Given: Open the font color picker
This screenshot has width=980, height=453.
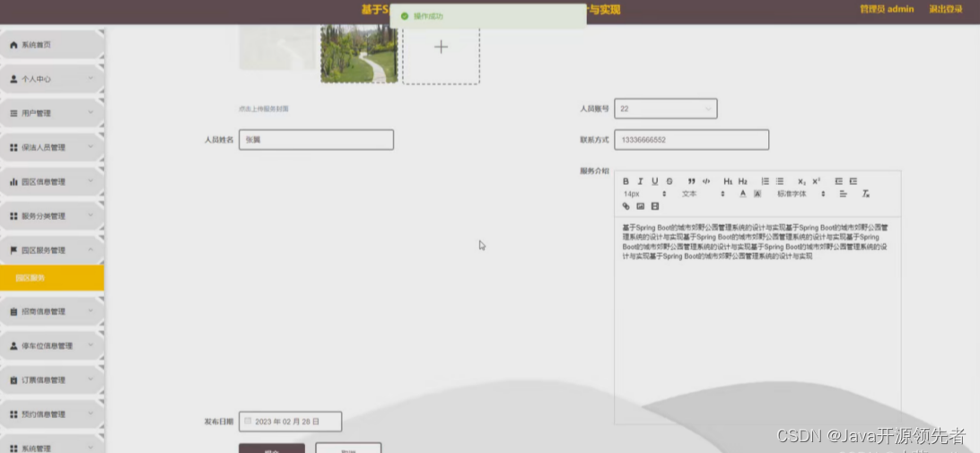Looking at the screenshot, I should click(742, 194).
